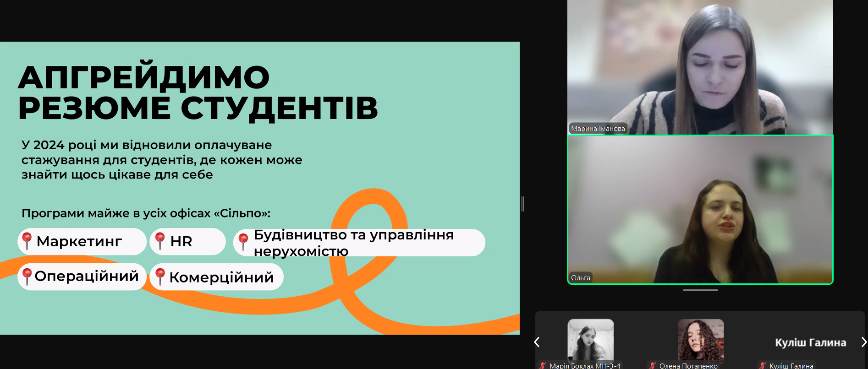Select Куліш Галина participant tile
This screenshot has height=369, width=868.
point(810,342)
